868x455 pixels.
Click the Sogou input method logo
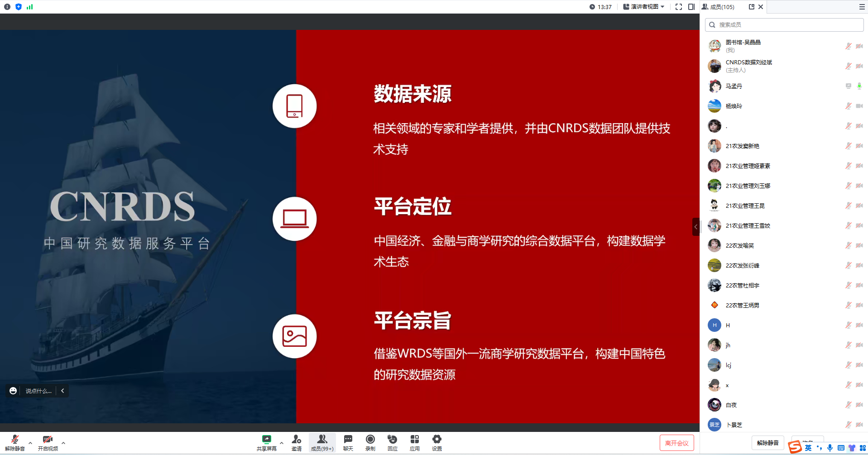(x=795, y=447)
